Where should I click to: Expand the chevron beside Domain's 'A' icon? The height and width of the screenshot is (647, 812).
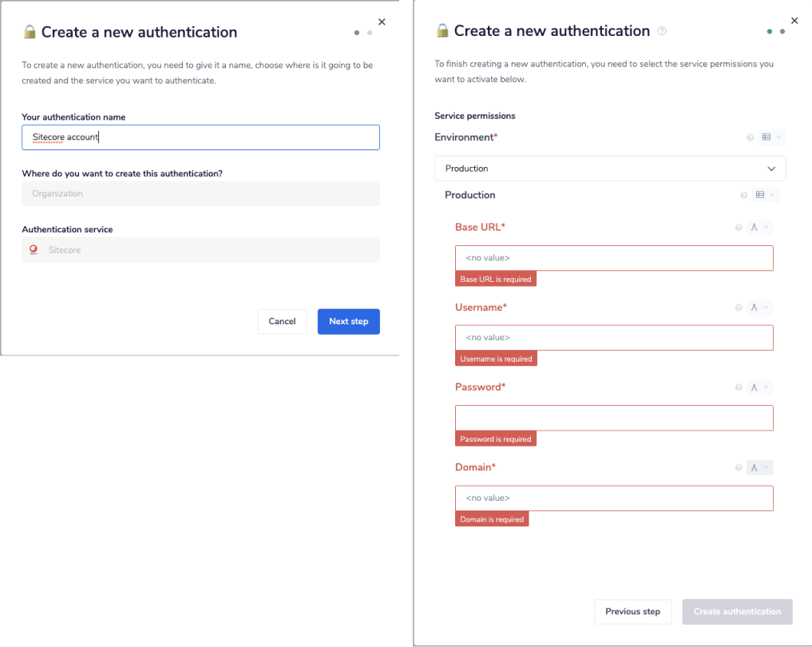click(x=765, y=466)
